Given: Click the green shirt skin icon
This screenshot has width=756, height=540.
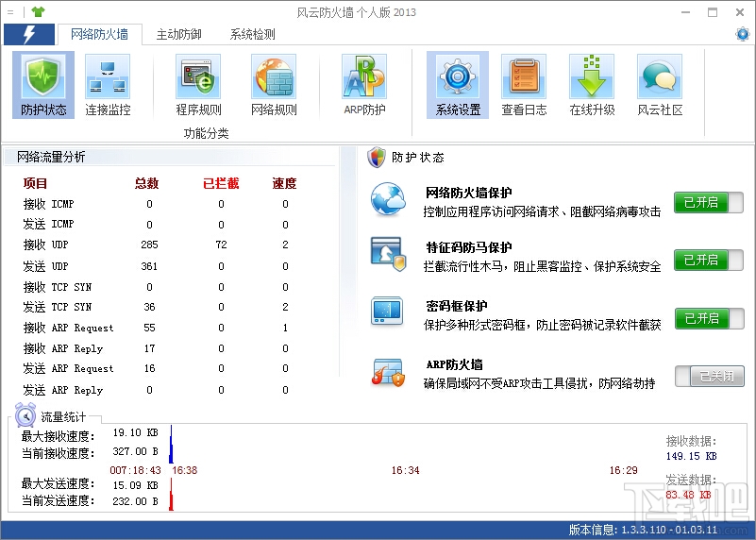Looking at the screenshot, I should tap(38, 12).
